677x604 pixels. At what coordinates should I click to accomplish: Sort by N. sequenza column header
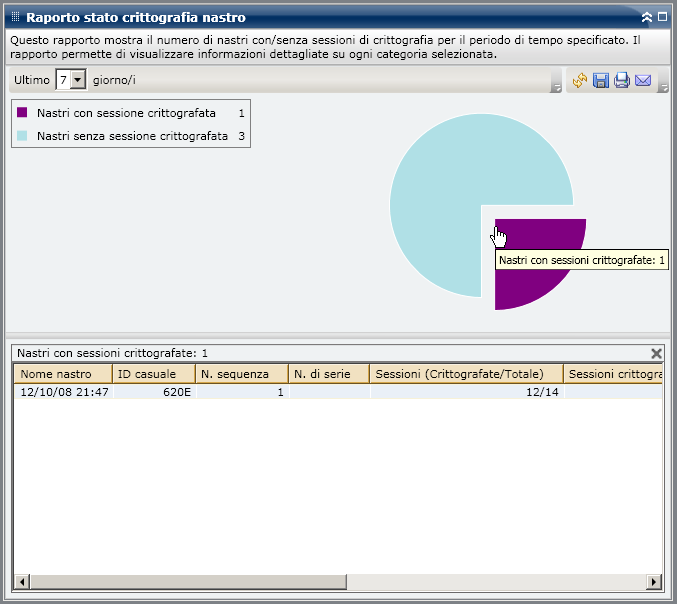click(242, 374)
